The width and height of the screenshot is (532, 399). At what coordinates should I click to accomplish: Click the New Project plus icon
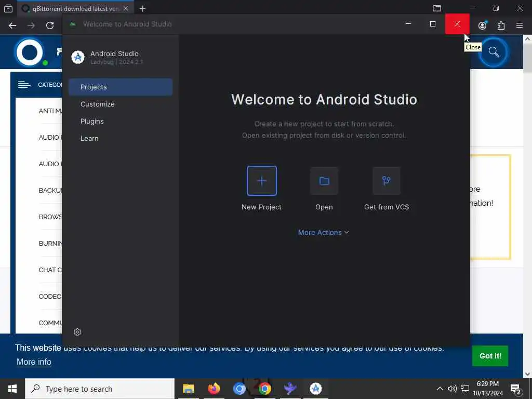(262, 181)
